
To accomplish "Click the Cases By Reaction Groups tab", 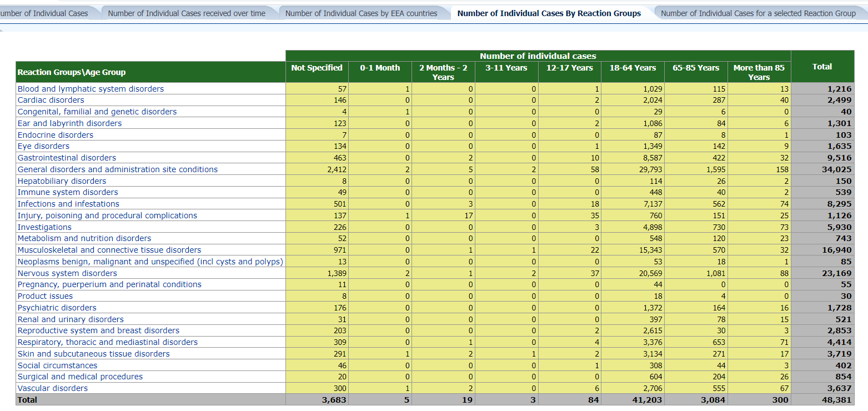I will (549, 13).
